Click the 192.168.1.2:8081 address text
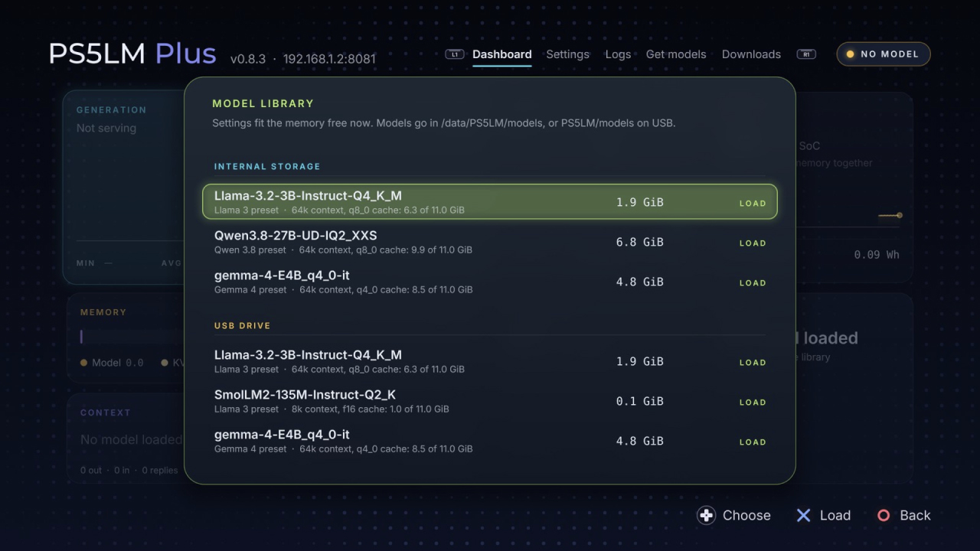The image size is (980, 551). [329, 59]
